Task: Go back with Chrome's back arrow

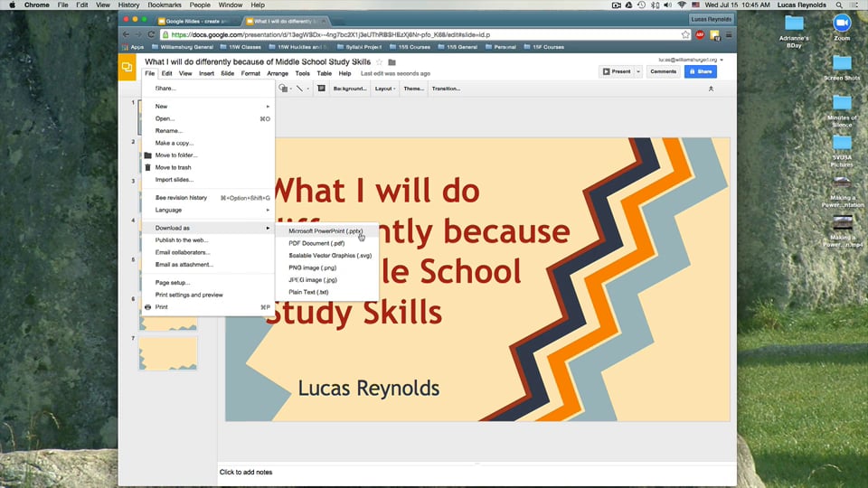Action: pos(127,34)
